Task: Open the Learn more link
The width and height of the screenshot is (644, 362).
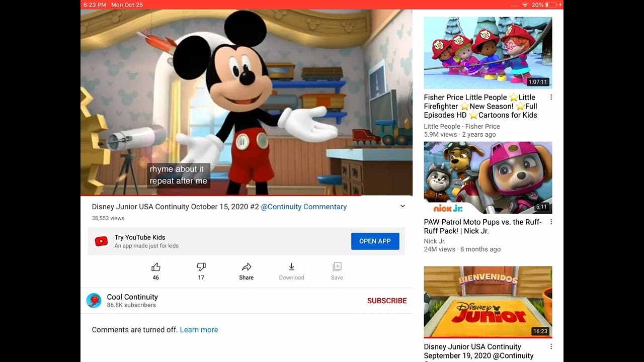Action: coord(199,330)
